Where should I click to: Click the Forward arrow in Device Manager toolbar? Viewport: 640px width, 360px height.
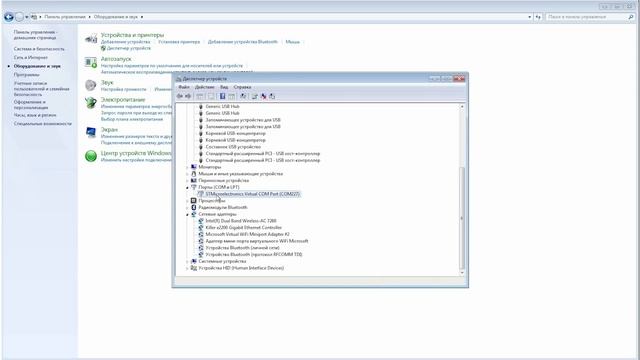tap(188, 96)
